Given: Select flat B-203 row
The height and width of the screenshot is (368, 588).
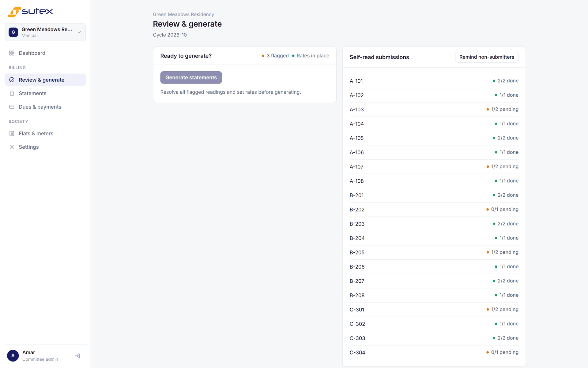Looking at the screenshot, I should click(434, 224).
